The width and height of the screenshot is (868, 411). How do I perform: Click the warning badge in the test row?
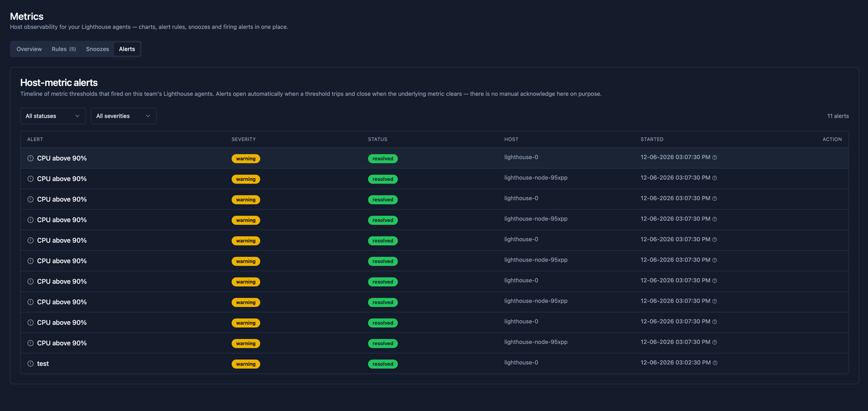(x=246, y=364)
